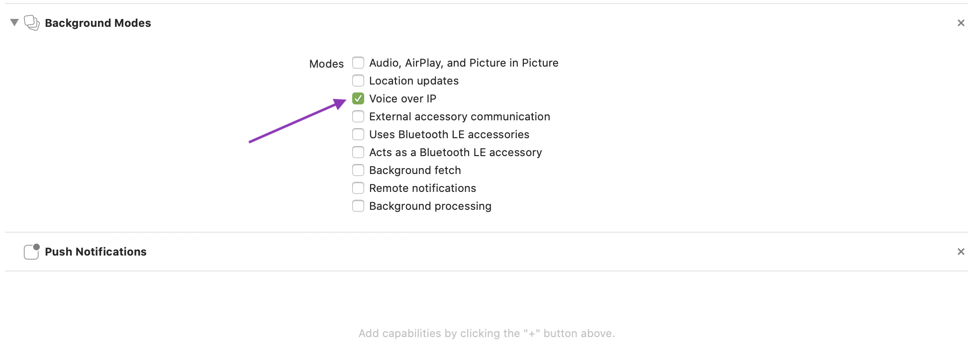Remove the Background Modes capability
980x354 pixels.
pyautogui.click(x=961, y=22)
